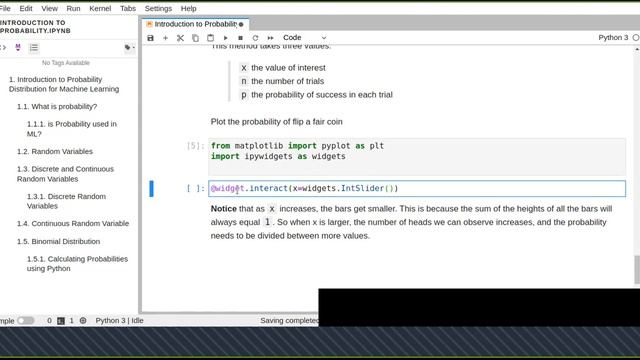Viewport: 640px width, 360px height.
Task: Click the kernel status circle indicator
Action: (x=636, y=38)
